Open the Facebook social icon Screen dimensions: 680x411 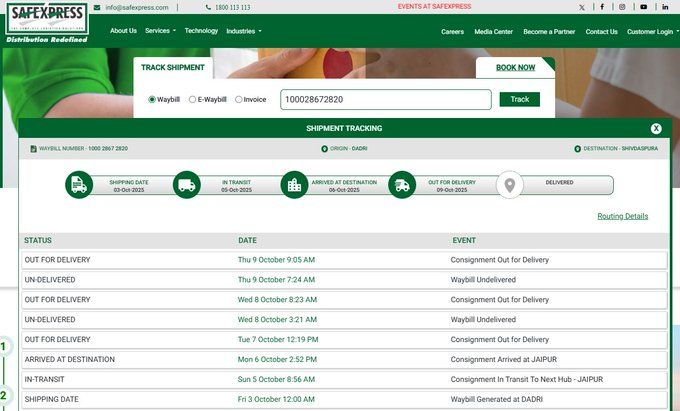[x=602, y=7]
